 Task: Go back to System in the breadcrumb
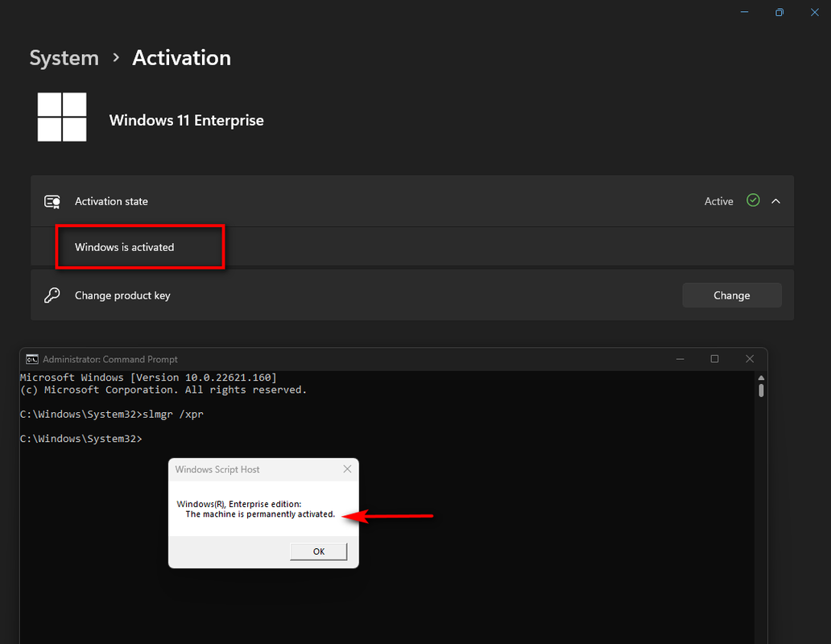pyautogui.click(x=64, y=58)
